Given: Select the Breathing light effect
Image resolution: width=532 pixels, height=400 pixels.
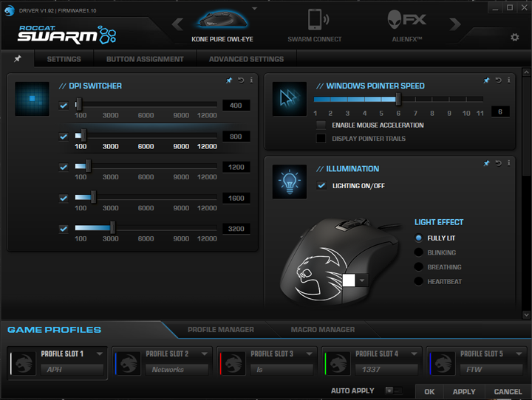Looking at the screenshot, I should click(419, 267).
